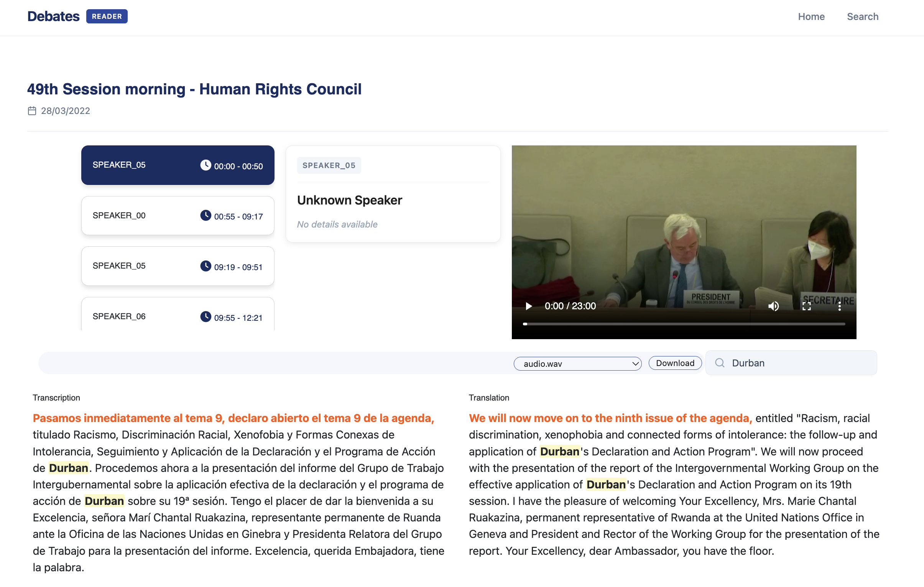Click highlighted orange transcription sentence

[233, 418]
